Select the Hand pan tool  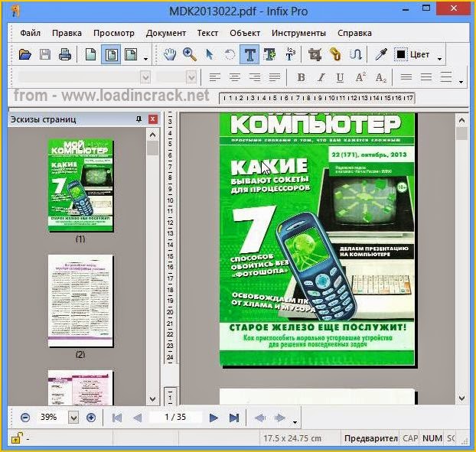(170, 54)
